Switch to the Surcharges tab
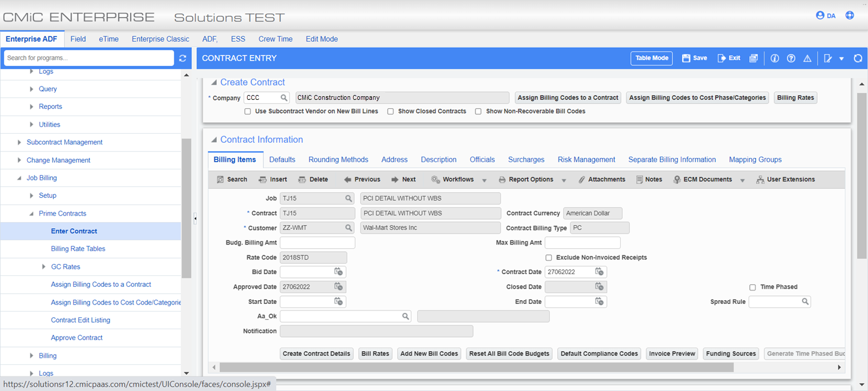 [526, 160]
